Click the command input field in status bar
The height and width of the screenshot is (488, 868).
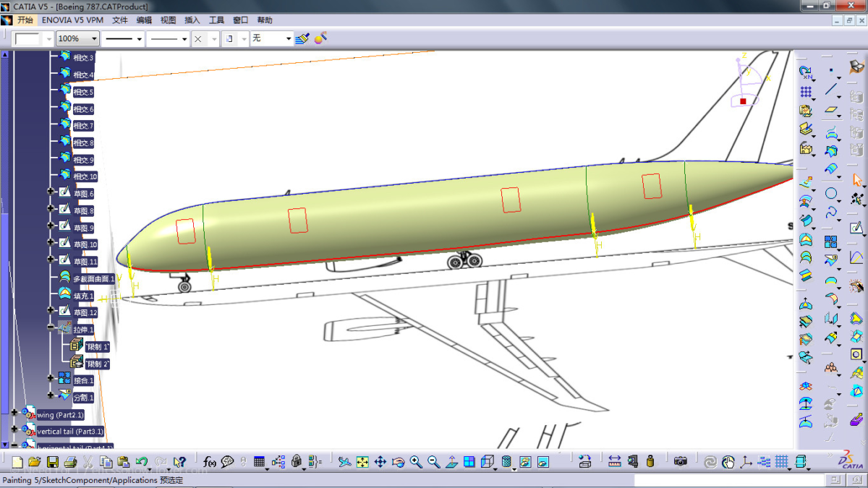[730, 480]
